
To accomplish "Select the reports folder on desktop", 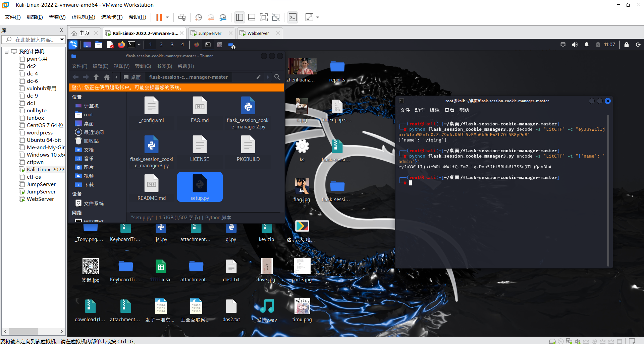I will pyautogui.click(x=337, y=71).
